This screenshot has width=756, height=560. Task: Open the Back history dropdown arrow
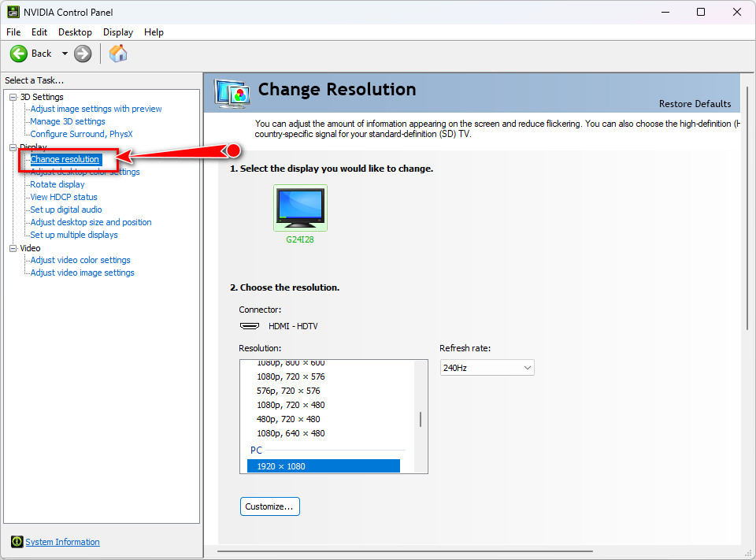coord(65,54)
